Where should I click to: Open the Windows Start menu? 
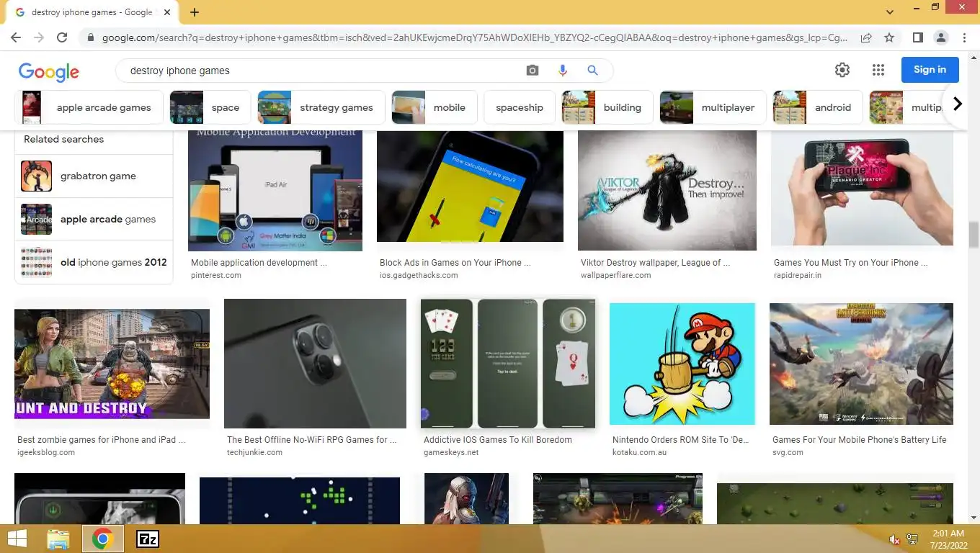(17, 539)
